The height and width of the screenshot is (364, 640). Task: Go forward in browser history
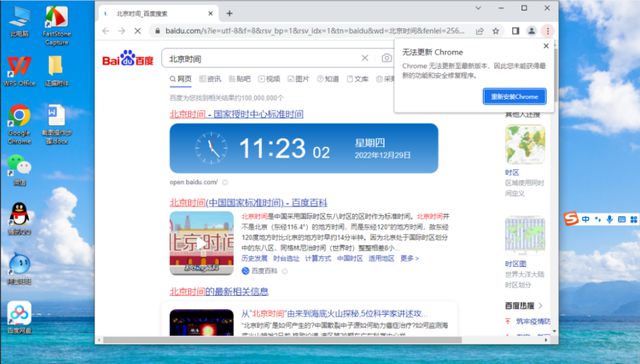tap(122, 31)
